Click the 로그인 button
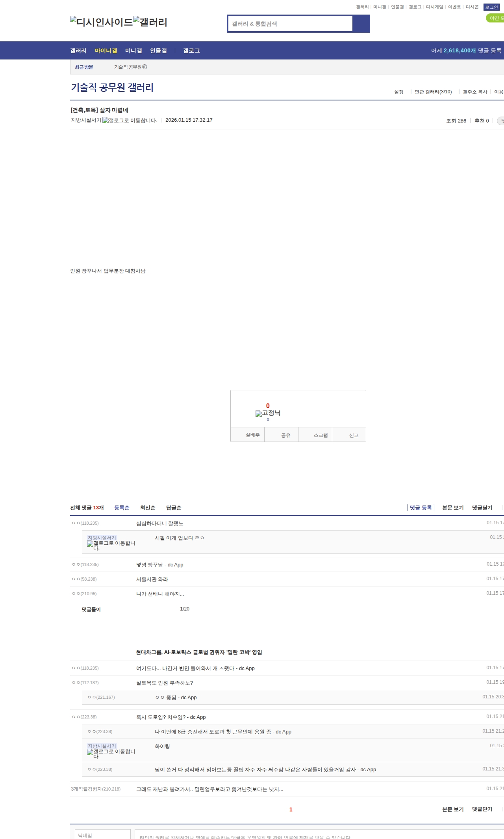 pyautogui.click(x=491, y=7)
